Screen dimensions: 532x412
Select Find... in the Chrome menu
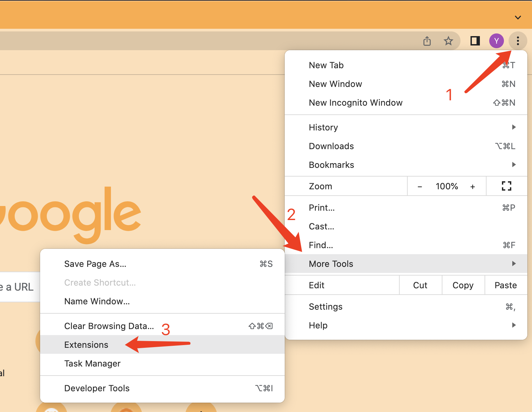(406, 245)
